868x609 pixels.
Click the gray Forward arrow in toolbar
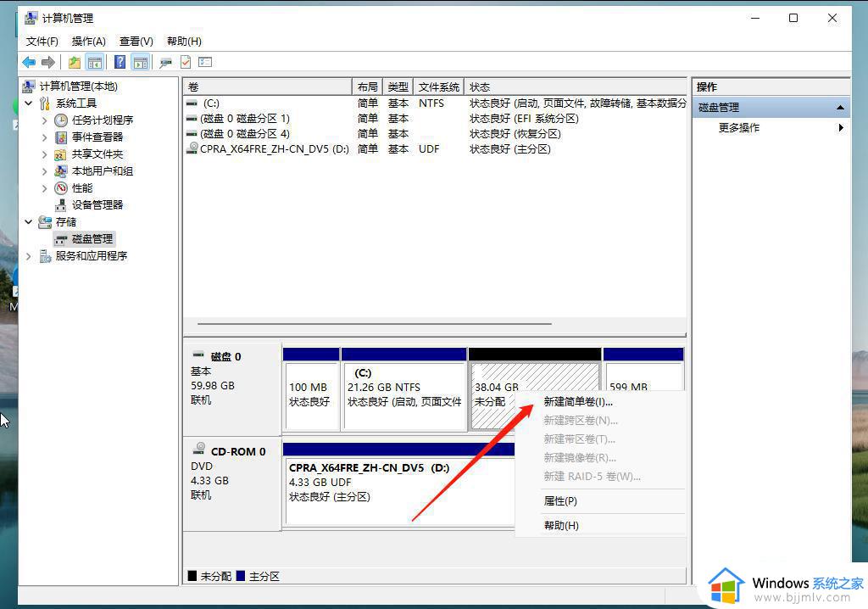[x=48, y=63]
